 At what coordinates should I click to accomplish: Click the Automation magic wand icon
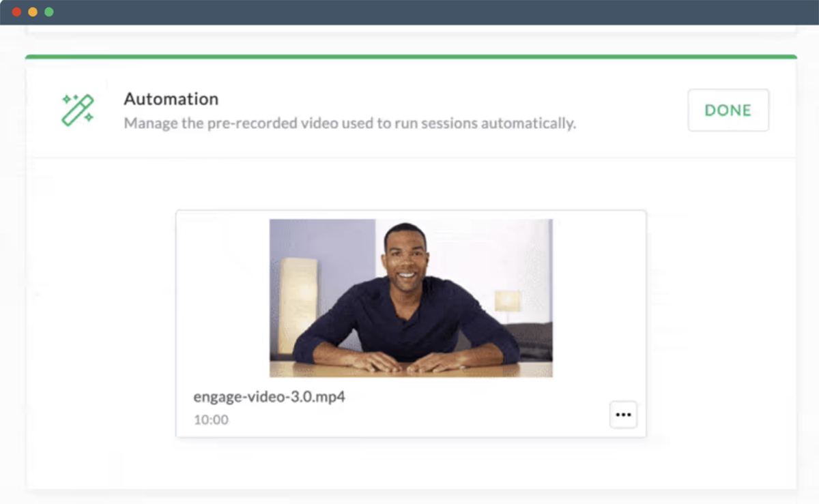[x=77, y=110]
